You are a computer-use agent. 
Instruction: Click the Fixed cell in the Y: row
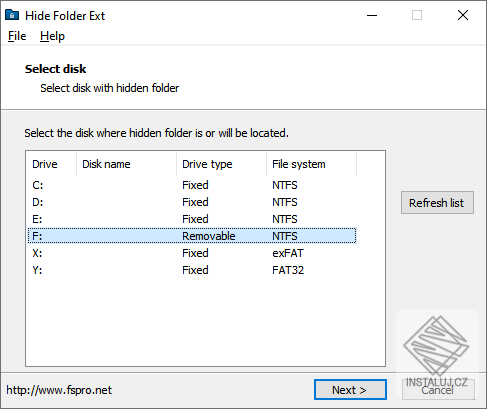195,270
